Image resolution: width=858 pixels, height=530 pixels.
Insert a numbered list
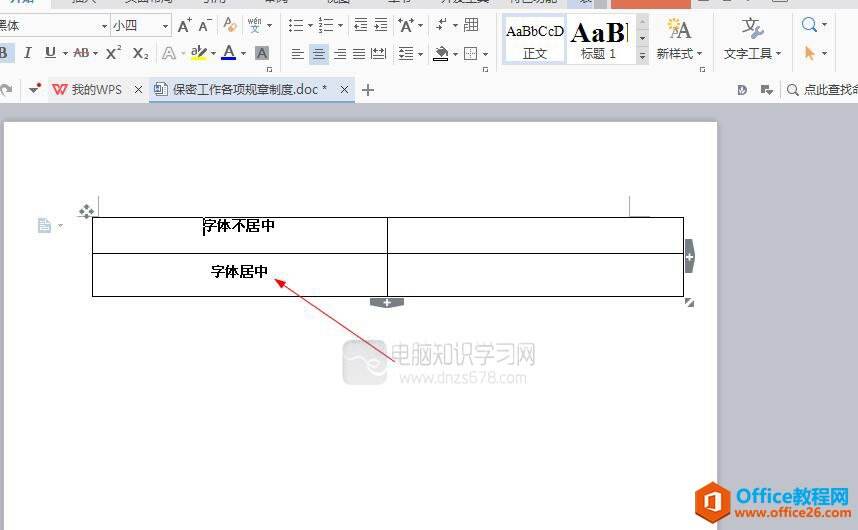click(x=326, y=25)
